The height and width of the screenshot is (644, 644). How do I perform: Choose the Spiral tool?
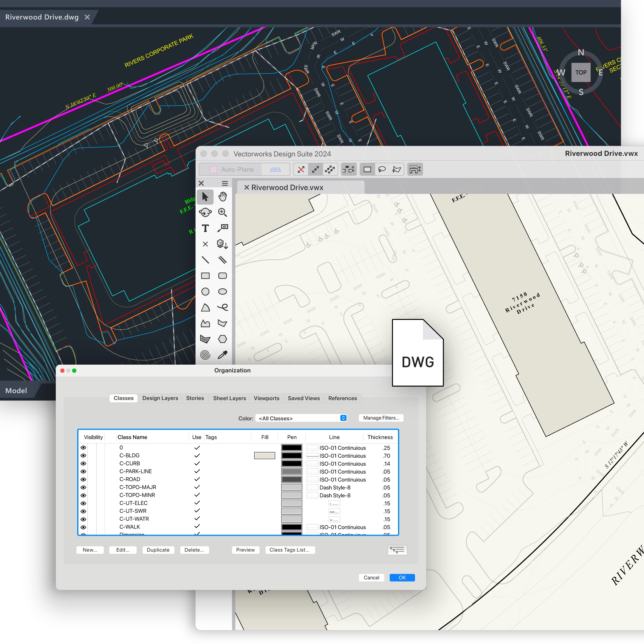(205, 355)
